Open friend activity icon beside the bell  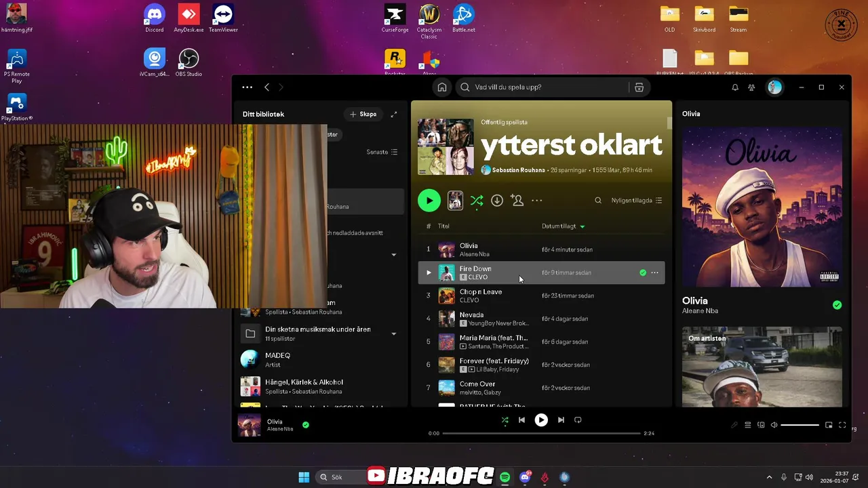[x=751, y=87]
